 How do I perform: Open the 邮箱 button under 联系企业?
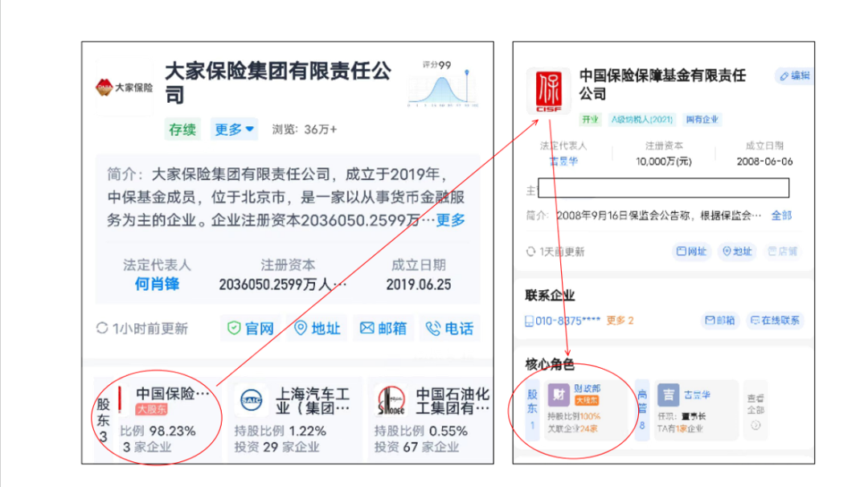point(720,320)
